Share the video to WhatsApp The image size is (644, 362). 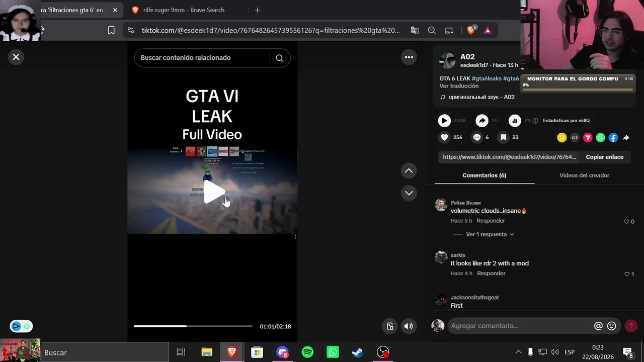point(601,138)
